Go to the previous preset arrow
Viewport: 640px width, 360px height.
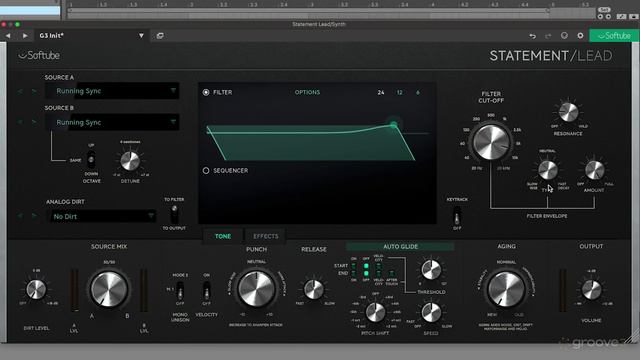pos(8,36)
